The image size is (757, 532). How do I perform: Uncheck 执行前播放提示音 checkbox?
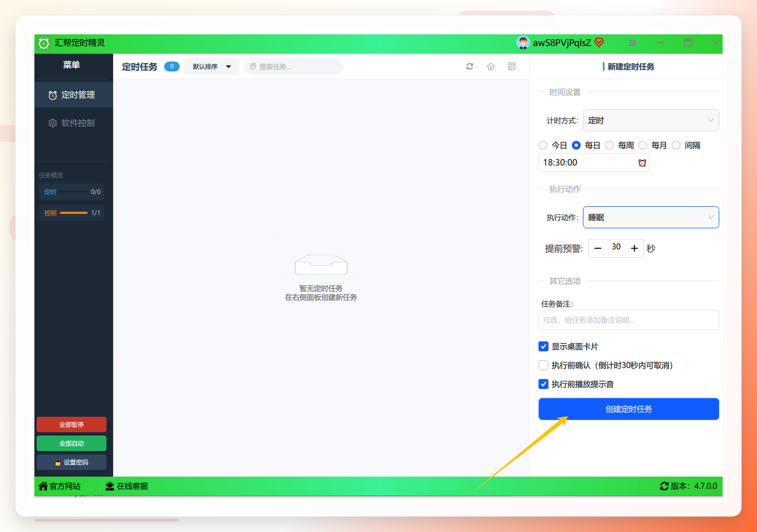(x=543, y=384)
